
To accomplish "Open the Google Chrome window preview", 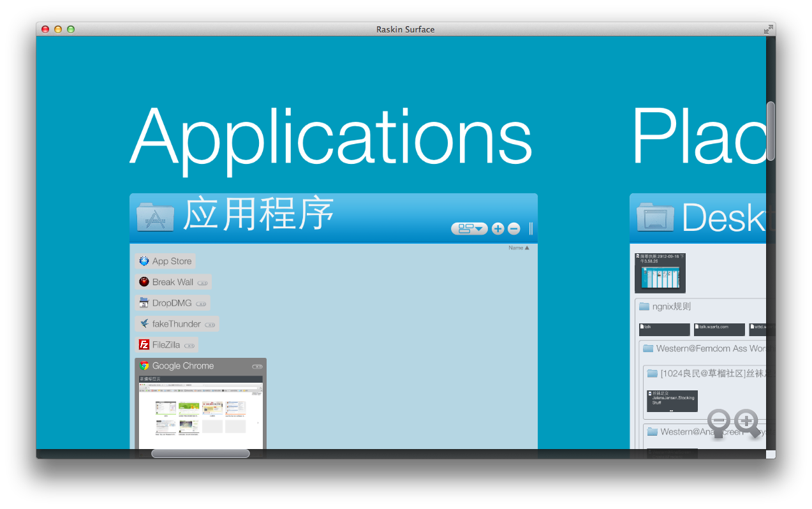I will [x=201, y=411].
